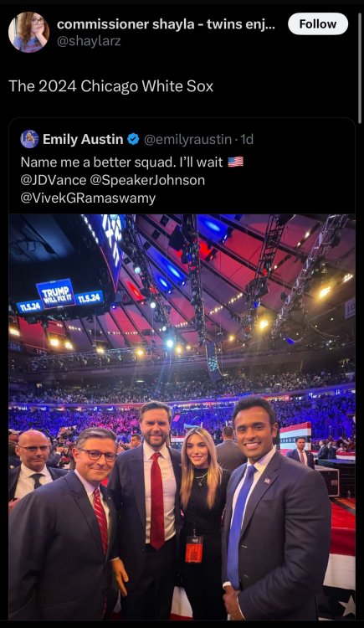Click the Emily Austin name
The image size is (364, 628).
tap(83, 139)
